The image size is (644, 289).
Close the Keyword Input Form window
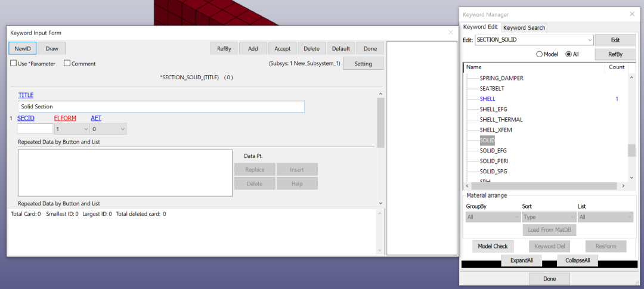[x=451, y=32]
